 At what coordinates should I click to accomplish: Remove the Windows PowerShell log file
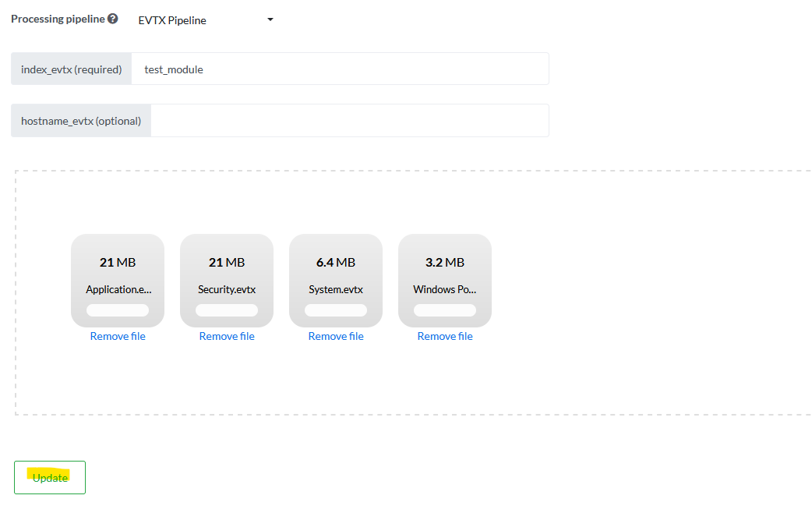coord(445,337)
